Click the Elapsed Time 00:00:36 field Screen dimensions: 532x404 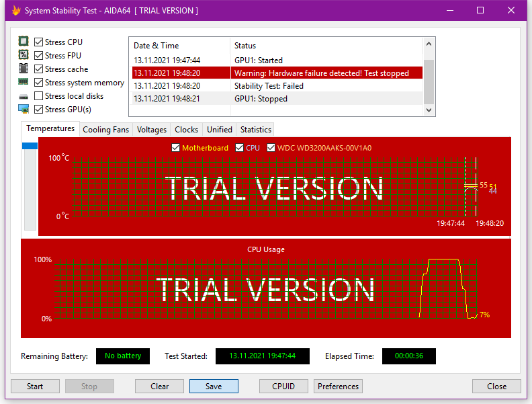pyautogui.click(x=409, y=356)
